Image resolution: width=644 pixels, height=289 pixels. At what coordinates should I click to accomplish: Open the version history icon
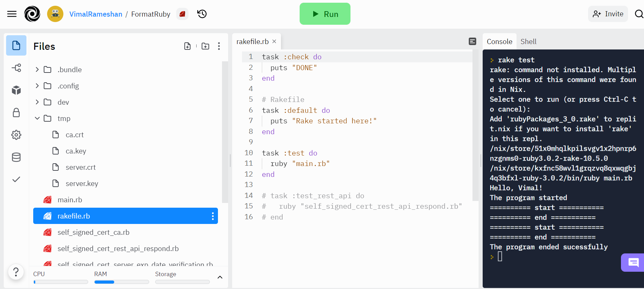202,14
